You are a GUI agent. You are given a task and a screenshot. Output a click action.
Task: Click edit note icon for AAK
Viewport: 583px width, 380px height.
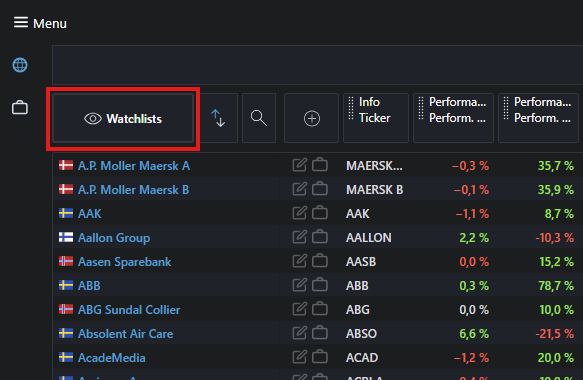coord(300,213)
